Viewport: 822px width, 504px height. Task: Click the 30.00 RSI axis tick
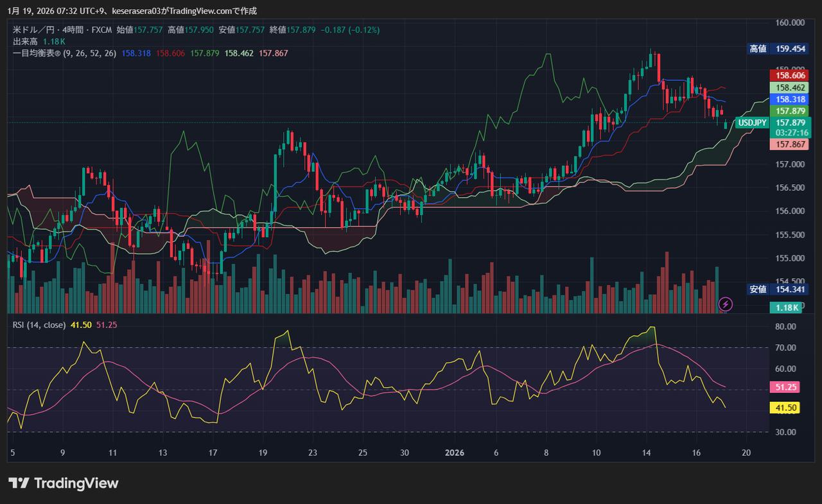[x=787, y=432]
